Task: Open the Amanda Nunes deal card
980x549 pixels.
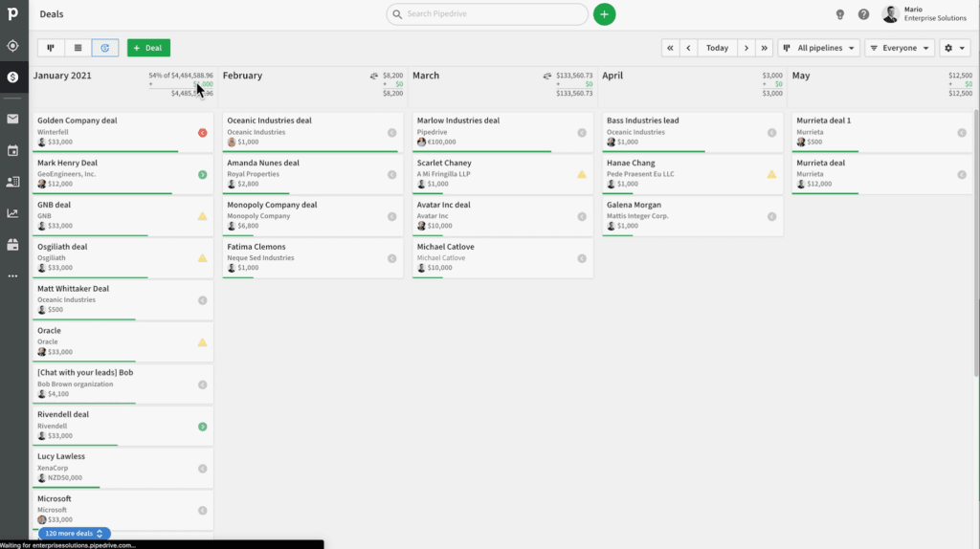Action: (x=313, y=174)
